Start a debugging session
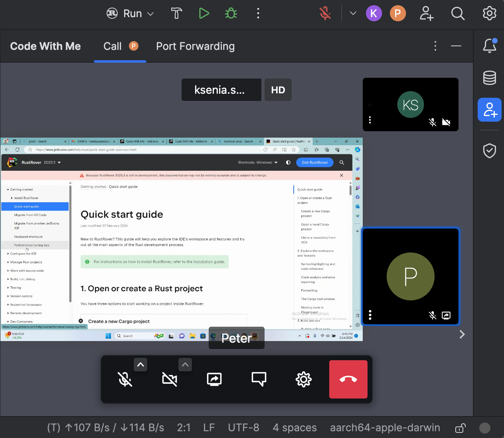Image resolution: width=504 pixels, height=438 pixels. (x=231, y=13)
